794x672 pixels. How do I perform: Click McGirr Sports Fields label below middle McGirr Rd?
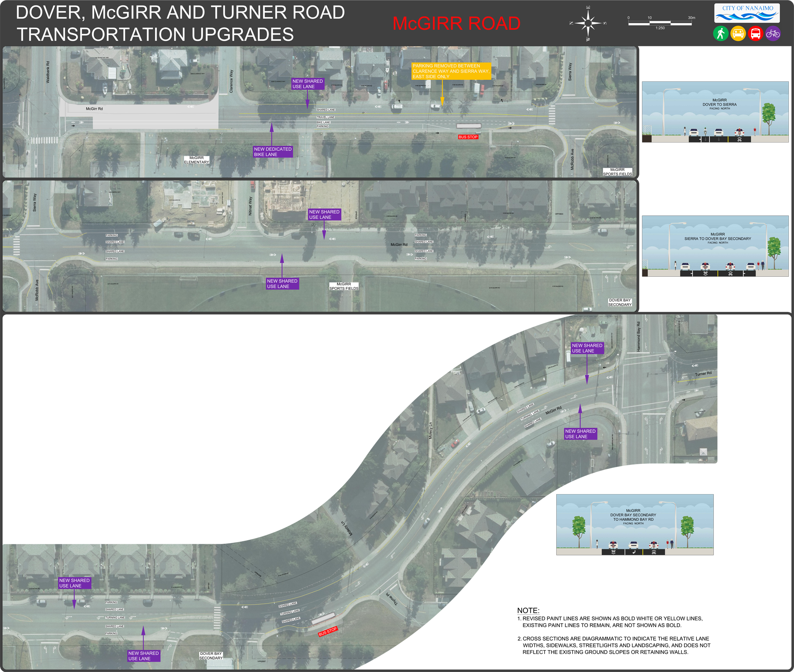(344, 286)
